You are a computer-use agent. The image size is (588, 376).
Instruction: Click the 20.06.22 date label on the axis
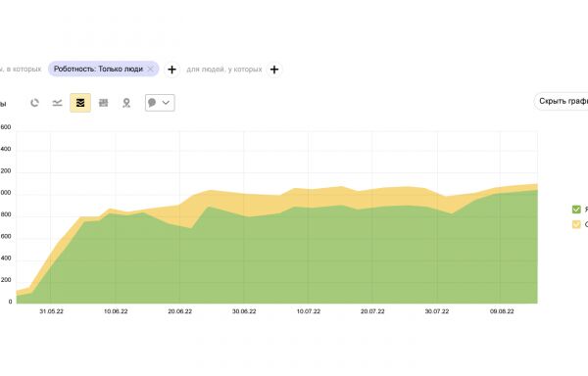pos(179,311)
